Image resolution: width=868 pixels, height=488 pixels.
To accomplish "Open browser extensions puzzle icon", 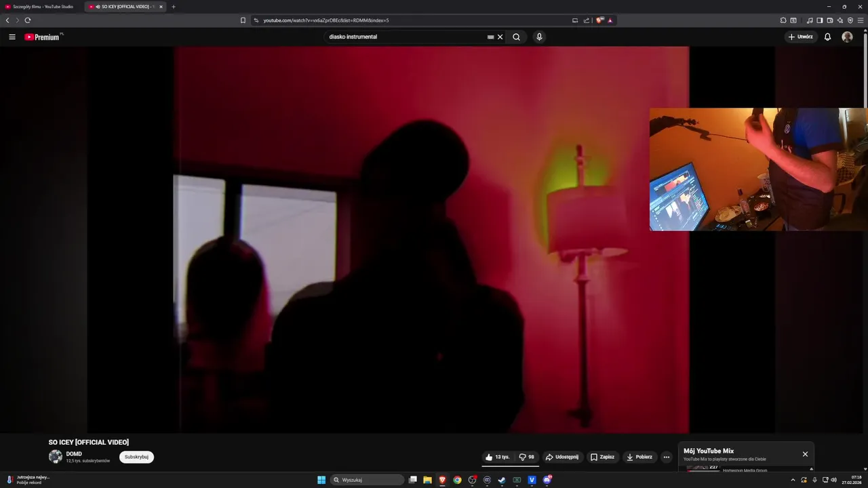I will click(x=783, y=20).
